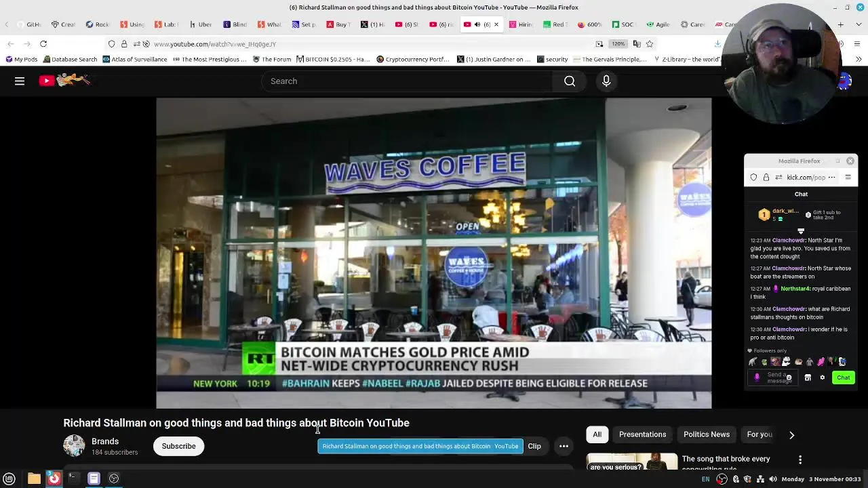Mute the playing YouTube tab audio icon
Screen dimensions: 868x488
click(477, 24)
